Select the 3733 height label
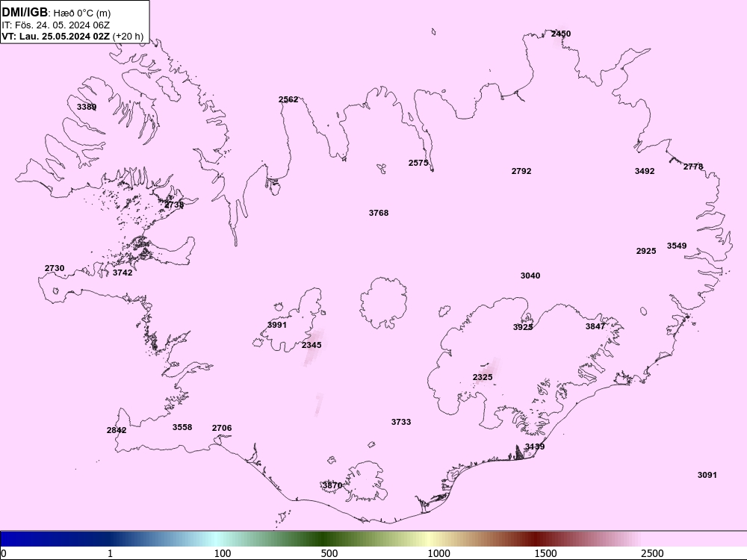 401,421
